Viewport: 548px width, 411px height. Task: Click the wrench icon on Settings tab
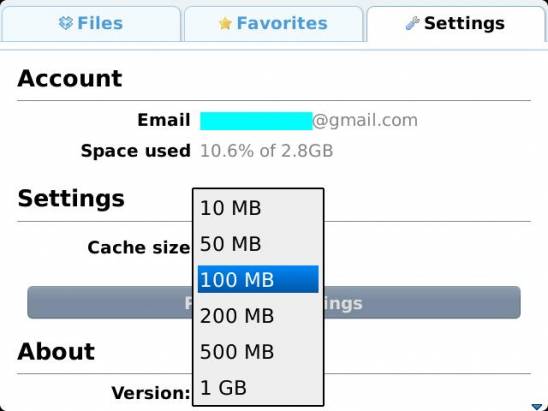pyautogui.click(x=412, y=23)
